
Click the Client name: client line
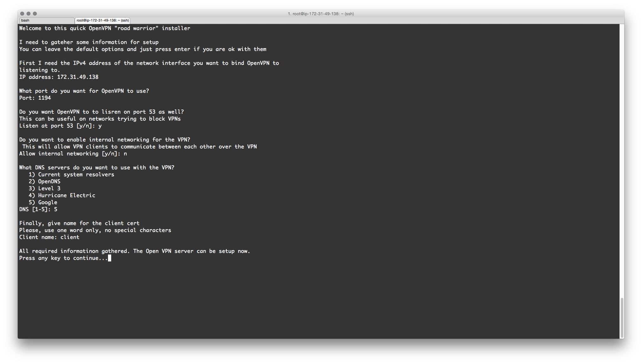click(49, 237)
